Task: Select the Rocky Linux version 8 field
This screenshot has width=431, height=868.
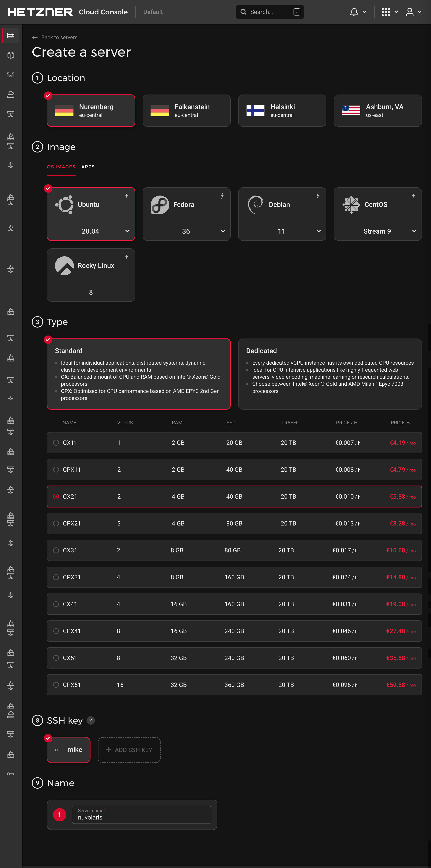Action: point(91,292)
